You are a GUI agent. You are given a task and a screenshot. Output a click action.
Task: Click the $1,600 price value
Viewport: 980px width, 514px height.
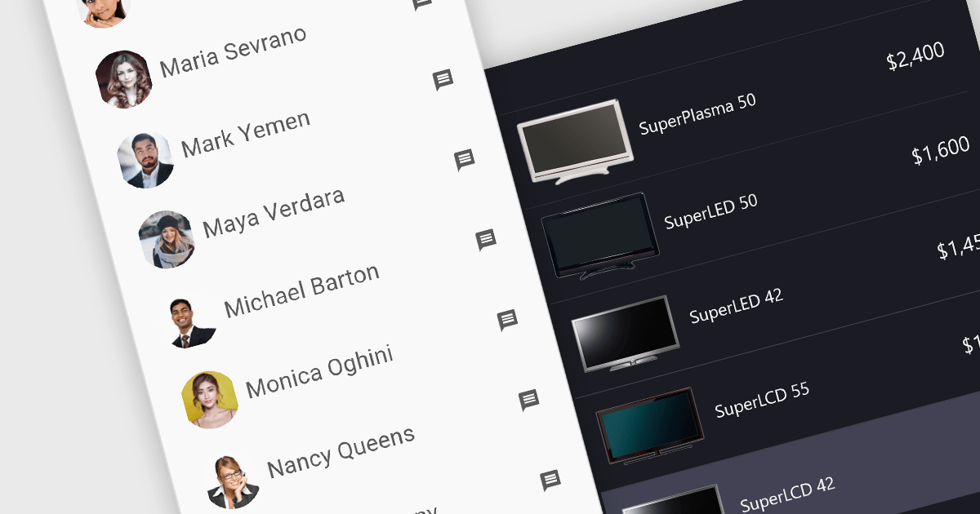click(x=941, y=150)
